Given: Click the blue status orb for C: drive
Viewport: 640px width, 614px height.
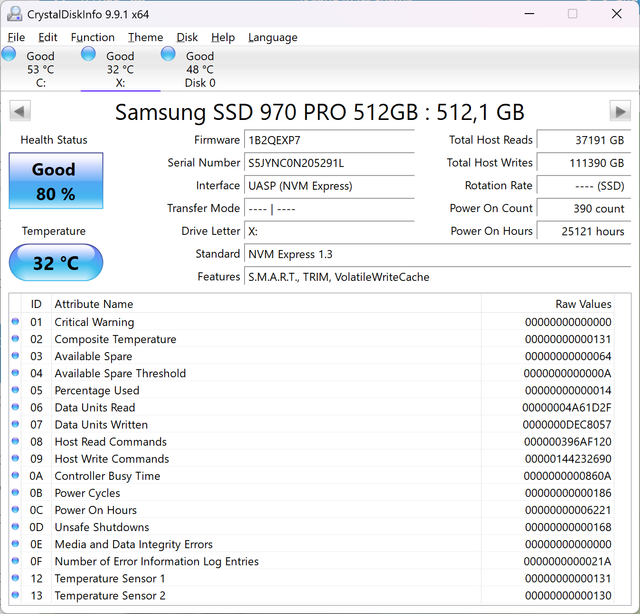Looking at the screenshot, I should coord(9,54).
